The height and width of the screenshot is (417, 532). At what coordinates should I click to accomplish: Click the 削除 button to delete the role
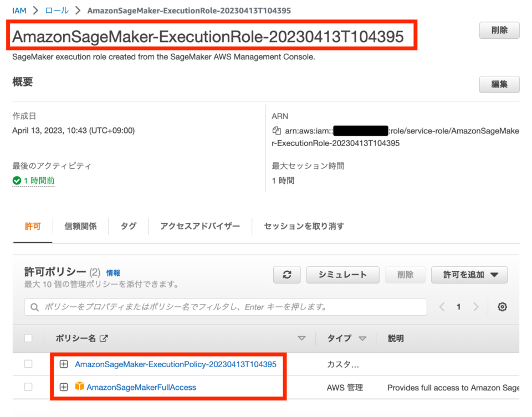(498, 30)
